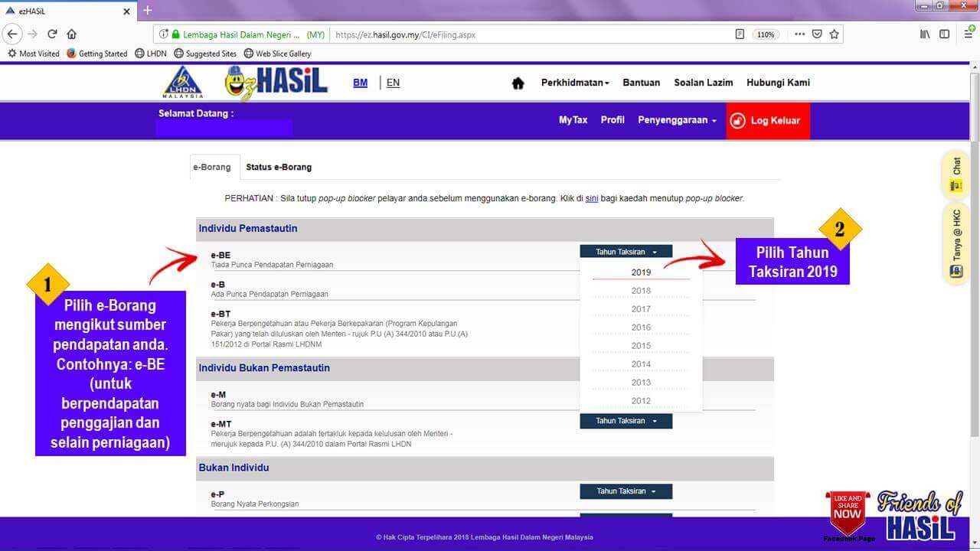Choose 2012 from the year list
Image resolution: width=980 pixels, height=551 pixels.
click(641, 401)
